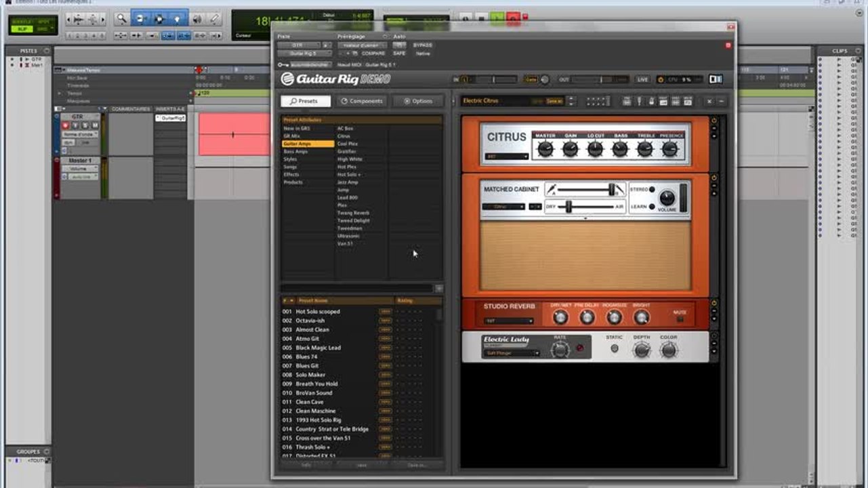Click the tuner fork icon in rack toolbar
This screenshot has width=868, height=488.
coord(639,101)
